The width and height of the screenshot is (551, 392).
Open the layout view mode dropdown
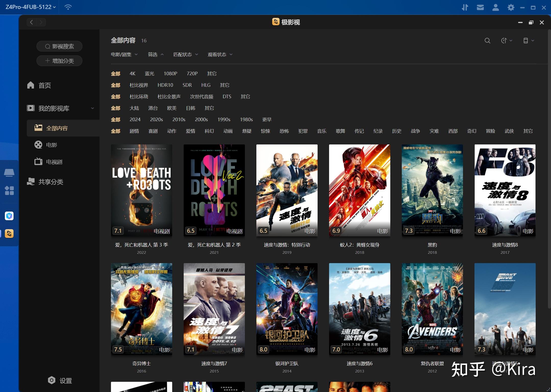coord(528,41)
